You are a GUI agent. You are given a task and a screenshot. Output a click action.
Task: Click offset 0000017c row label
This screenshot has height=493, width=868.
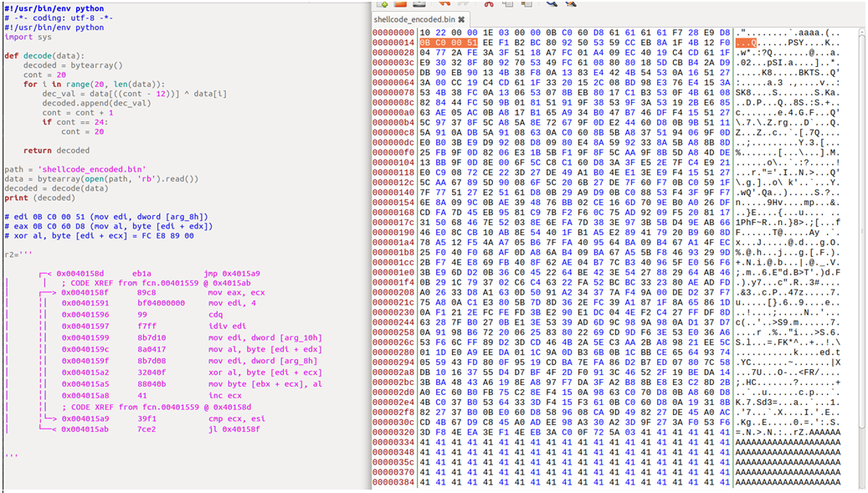[x=393, y=223]
